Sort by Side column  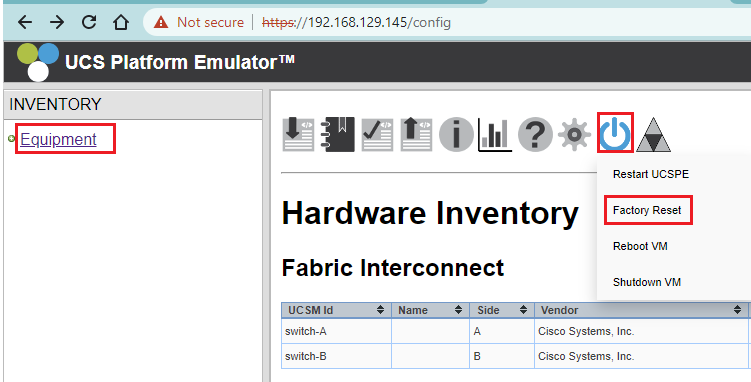click(x=502, y=310)
